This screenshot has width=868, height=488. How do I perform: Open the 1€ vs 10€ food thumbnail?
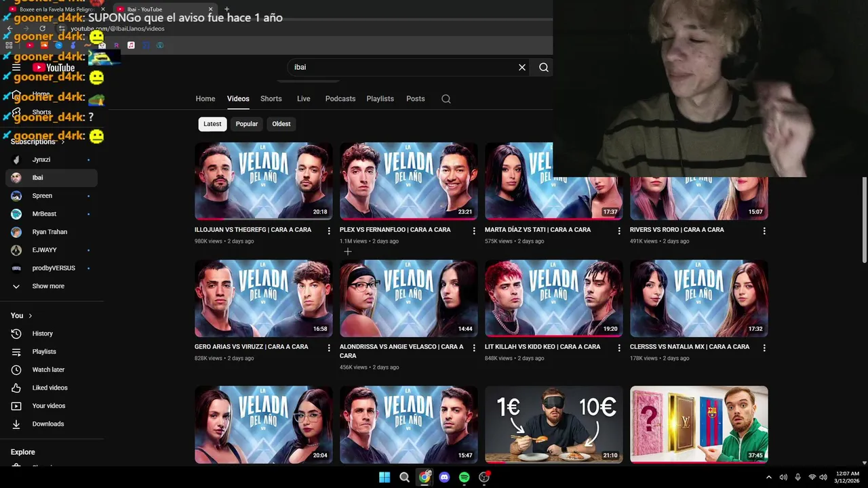[554, 425]
